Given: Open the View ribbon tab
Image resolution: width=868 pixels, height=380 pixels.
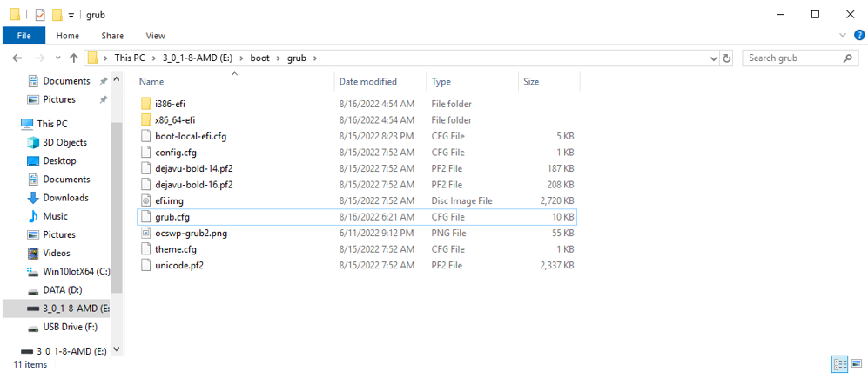Looking at the screenshot, I should pyautogui.click(x=155, y=36).
